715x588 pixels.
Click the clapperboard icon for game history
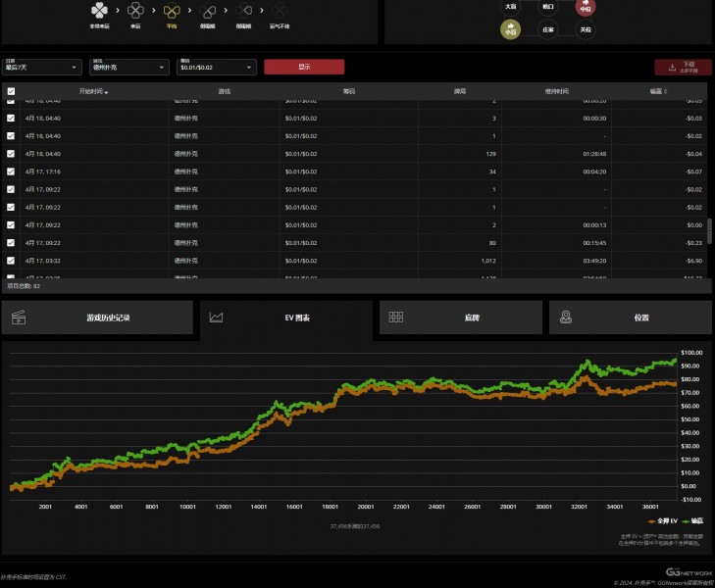click(x=19, y=318)
